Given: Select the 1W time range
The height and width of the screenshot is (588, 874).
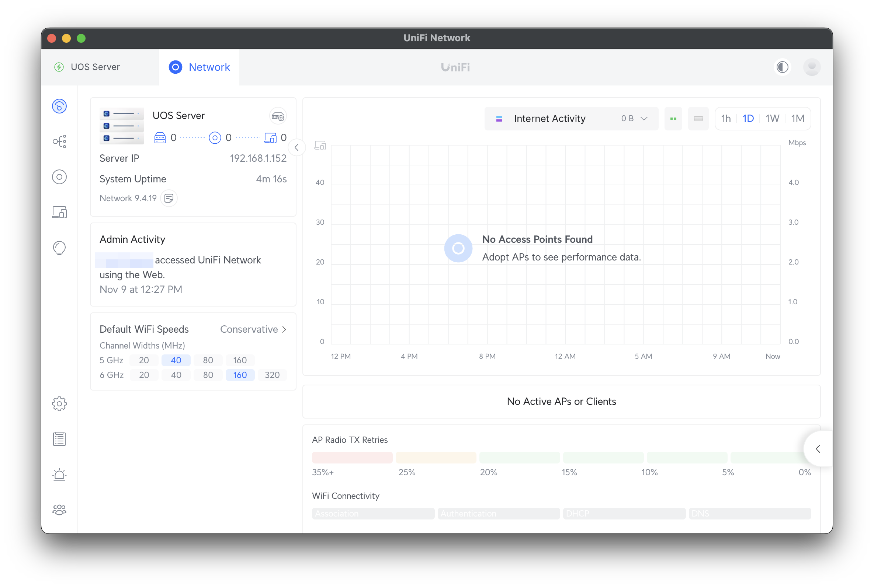Looking at the screenshot, I should pyautogui.click(x=772, y=119).
